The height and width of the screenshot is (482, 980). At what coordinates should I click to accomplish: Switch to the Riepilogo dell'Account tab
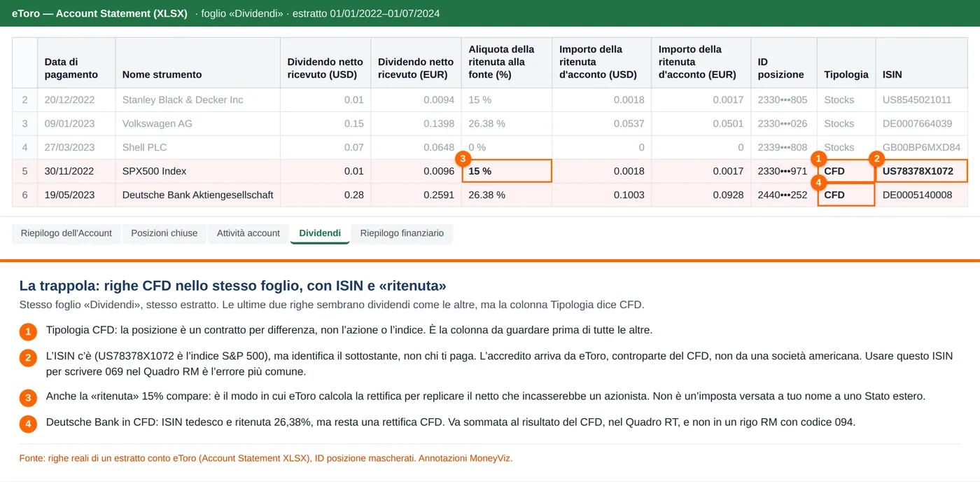(66, 233)
